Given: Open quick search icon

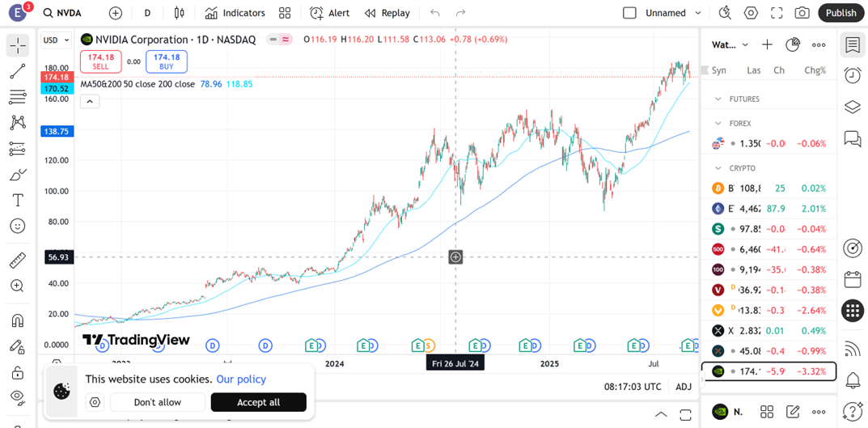Looking at the screenshot, I should click(725, 13).
